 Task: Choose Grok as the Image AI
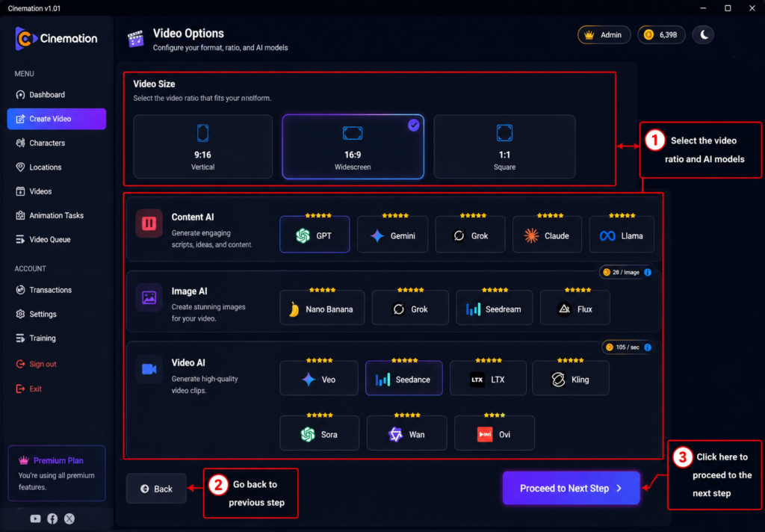[410, 308]
